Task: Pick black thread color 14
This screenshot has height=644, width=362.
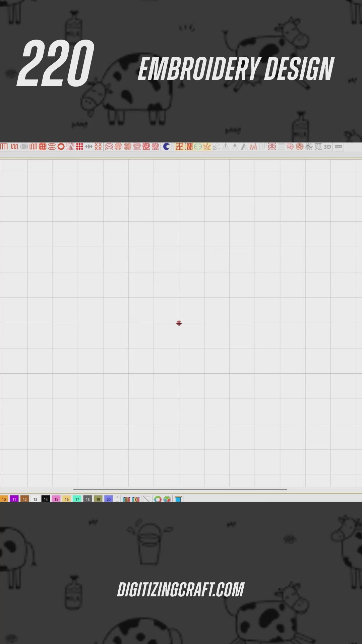Action: pos(46,499)
